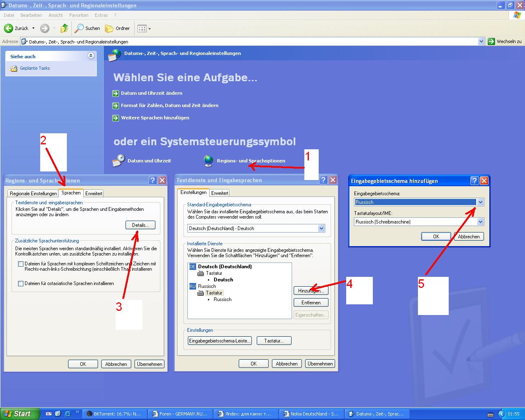Viewport: 525px width, 420px height.
Task: Enable files for East Asian languages checkbox
Action: (21, 283)
